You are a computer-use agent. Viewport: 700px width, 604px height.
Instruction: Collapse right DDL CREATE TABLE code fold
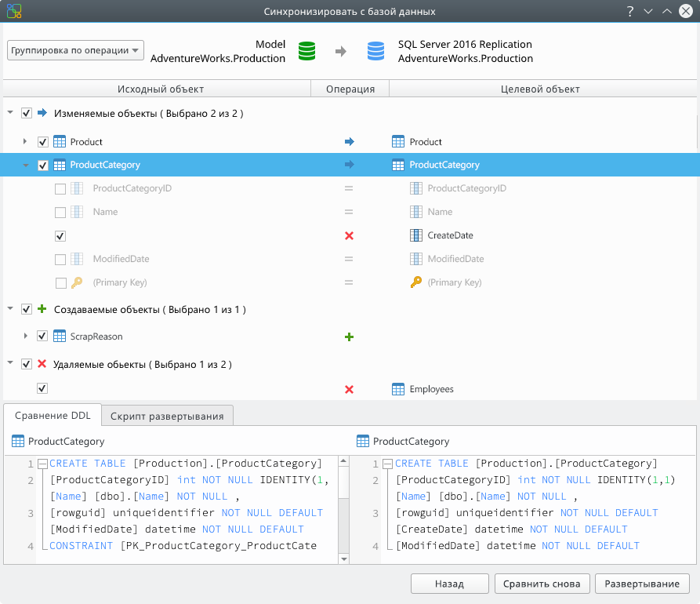click(x=387, y=464)
